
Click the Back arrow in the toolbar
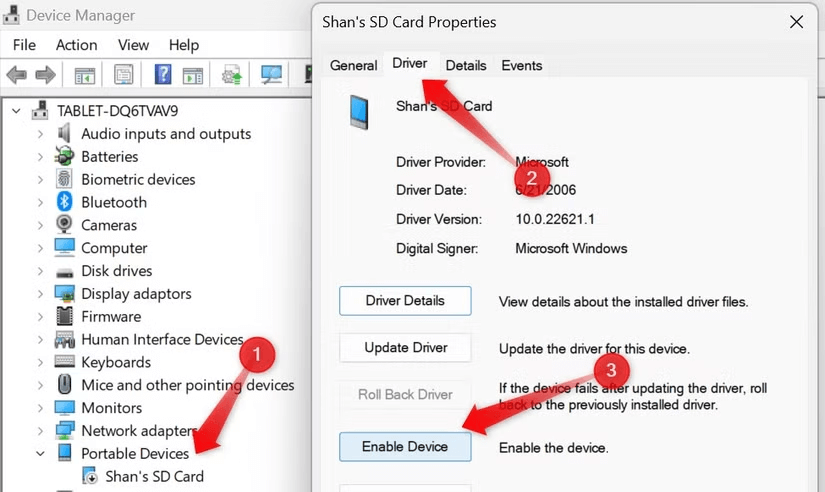[x=17, y=75]
